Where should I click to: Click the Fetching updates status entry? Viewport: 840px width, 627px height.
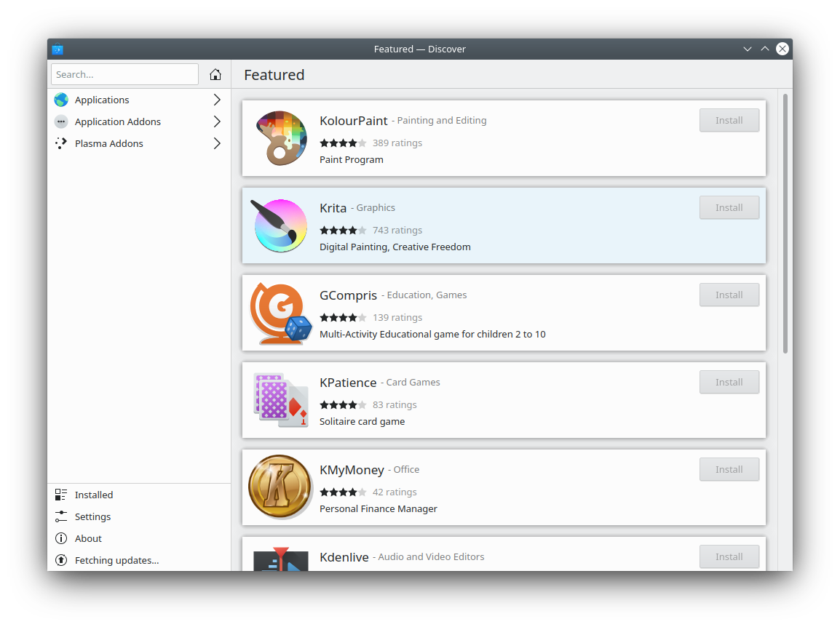(139, 561)
